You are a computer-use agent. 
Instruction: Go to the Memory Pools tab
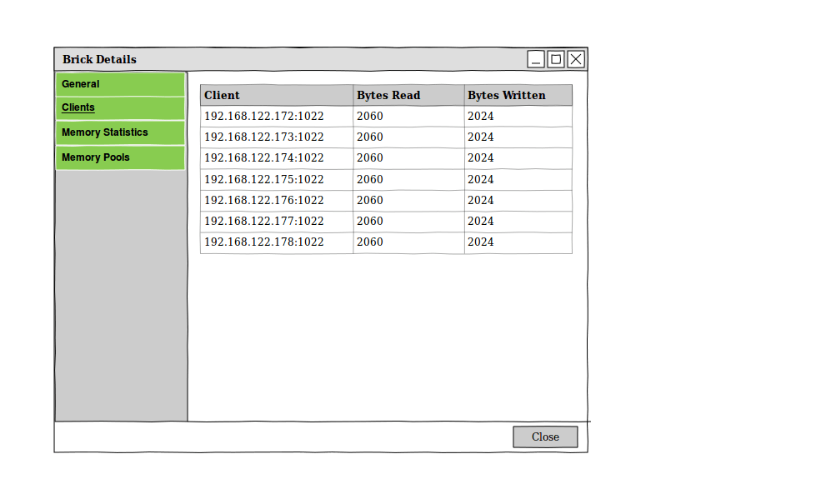[120, 157]
